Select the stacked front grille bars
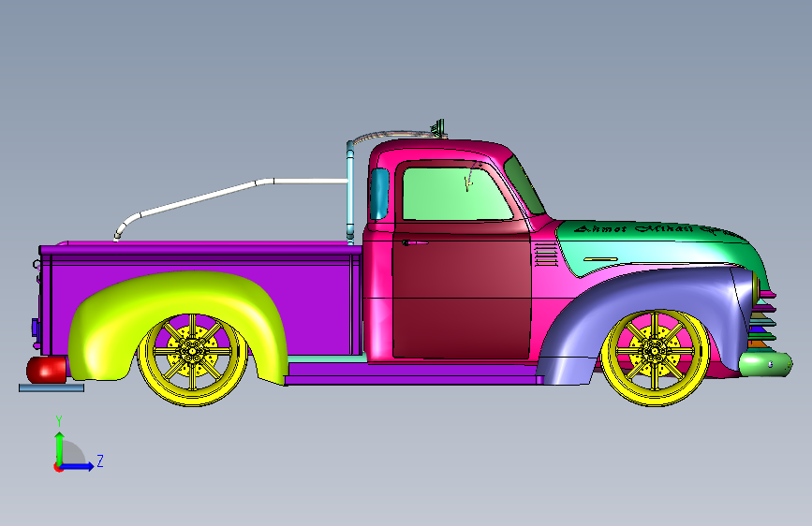 [763, 318]
